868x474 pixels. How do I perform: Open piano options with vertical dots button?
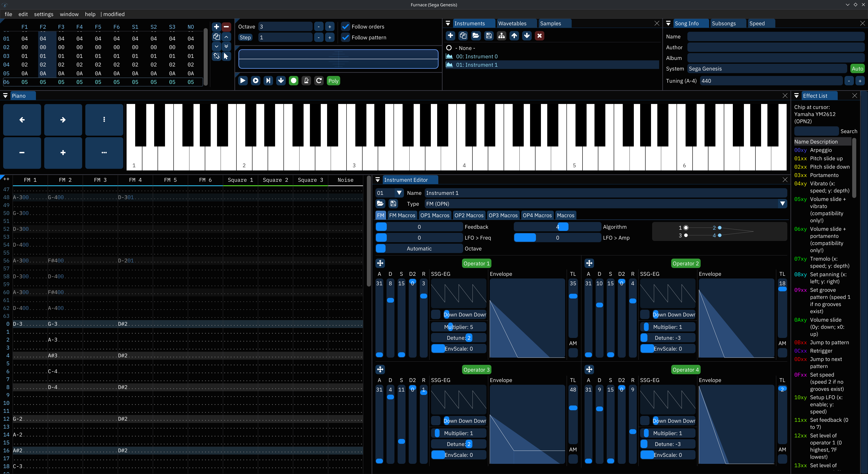coord(104,120)
